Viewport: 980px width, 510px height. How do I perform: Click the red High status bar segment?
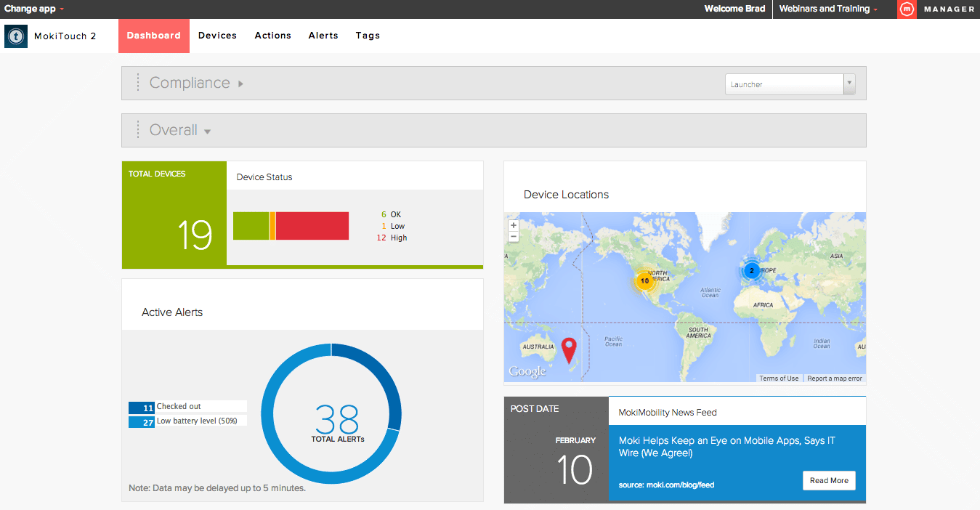pos(312,226)
